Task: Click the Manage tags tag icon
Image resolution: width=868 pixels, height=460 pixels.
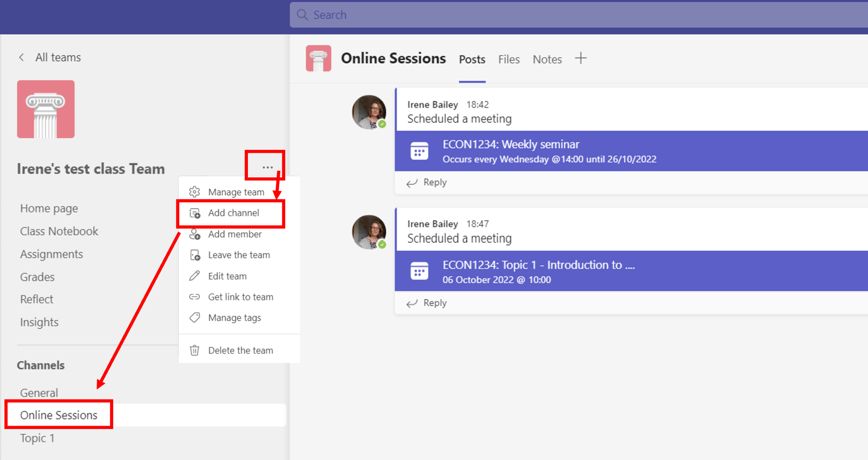Action: tap(195, 318)
